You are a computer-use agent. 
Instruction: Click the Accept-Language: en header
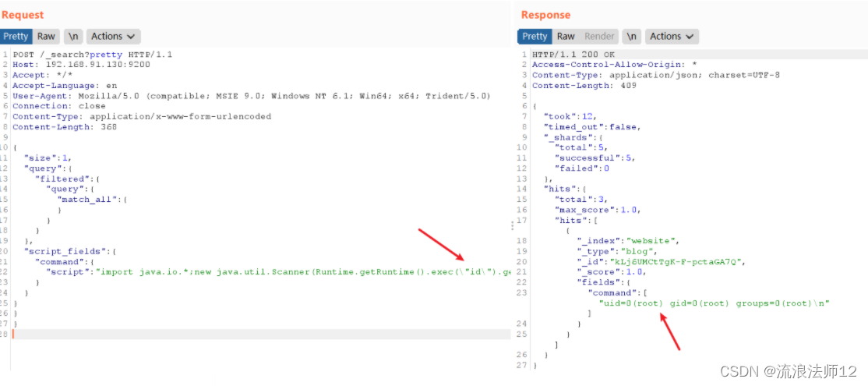tap(65, 85)
